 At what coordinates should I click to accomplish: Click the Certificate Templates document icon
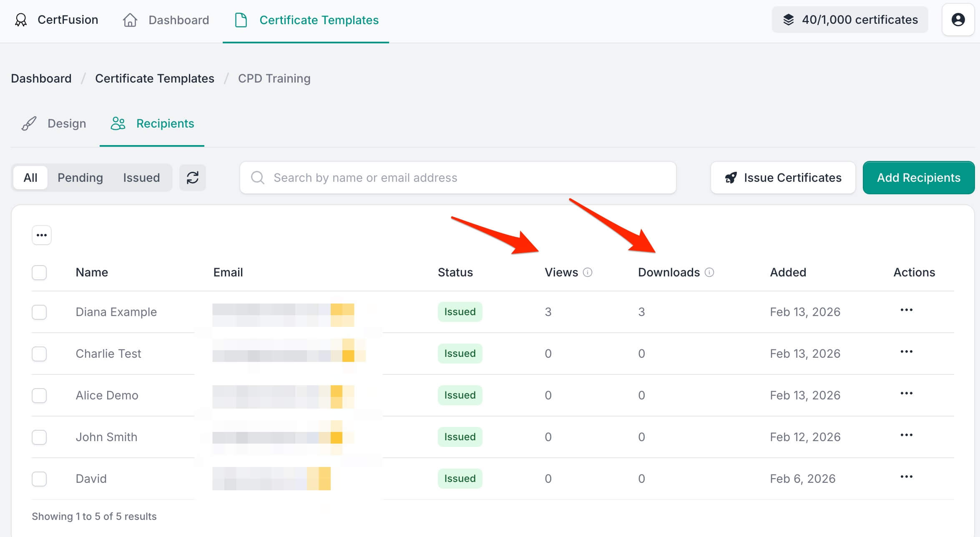click(x=241, y=20)
